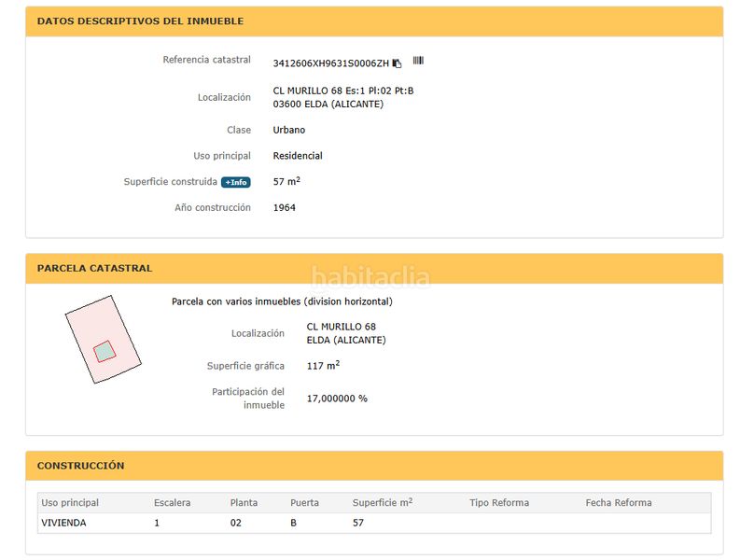Image resolution: width=740 pixels, height=560 pixels.
Task: Click the Superficie m² column header
Action: [x=383, y=502]
